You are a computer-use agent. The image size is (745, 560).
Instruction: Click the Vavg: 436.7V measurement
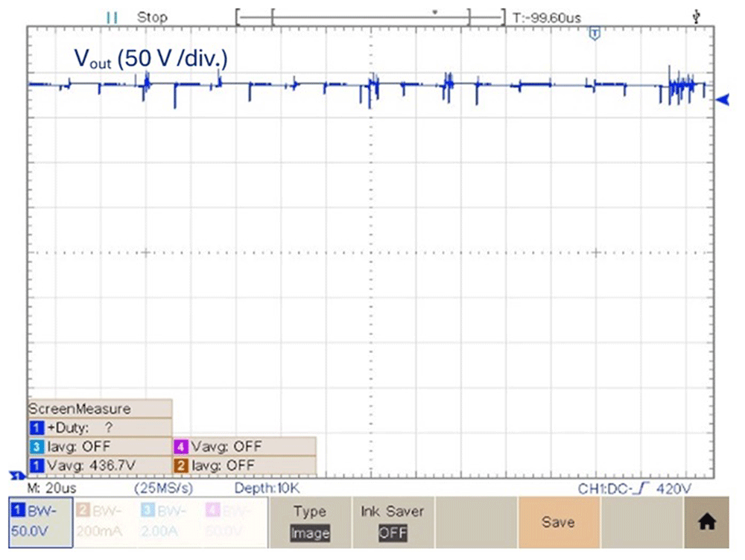click(100, 465)
